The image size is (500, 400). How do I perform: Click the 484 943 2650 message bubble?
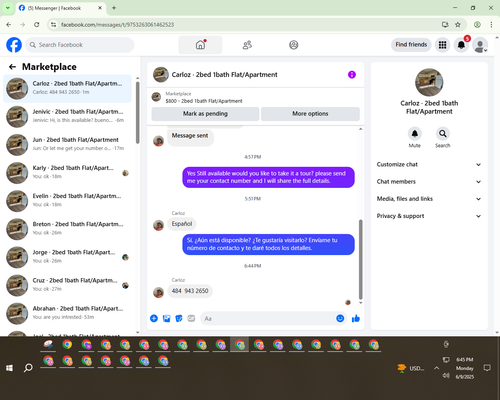[x=190, y=291]
